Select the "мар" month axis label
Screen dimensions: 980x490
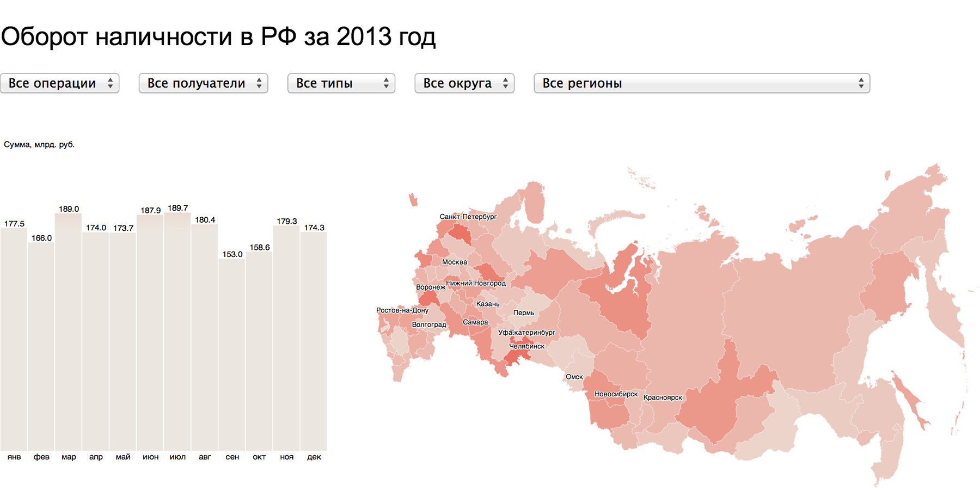click(69, 457)
